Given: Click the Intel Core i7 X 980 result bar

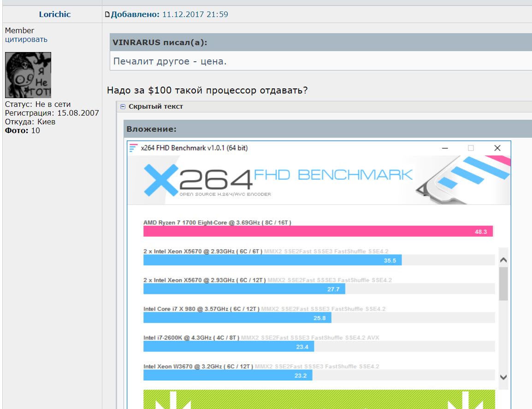Looking at the screenshot, I should [237, 318].
